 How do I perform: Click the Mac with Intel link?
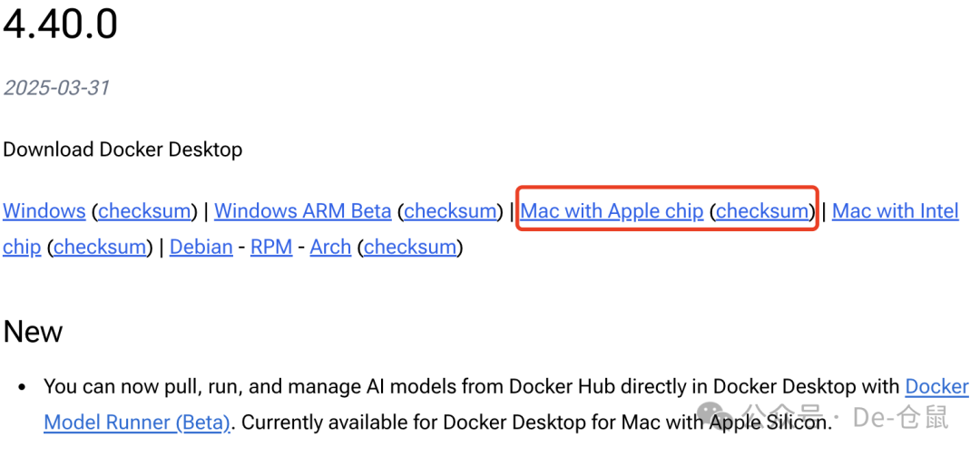[x=895, y=211]
